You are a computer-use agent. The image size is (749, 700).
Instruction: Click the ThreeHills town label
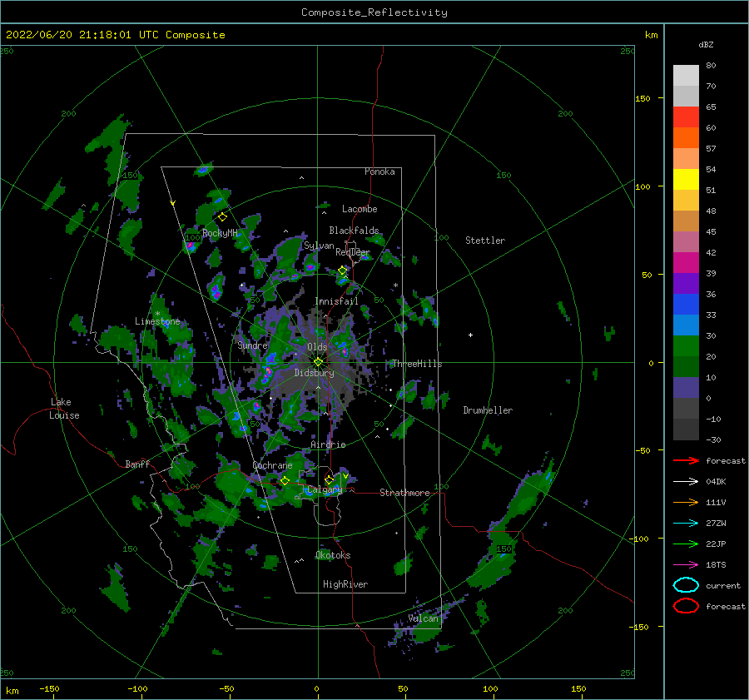tap(417, 364)
